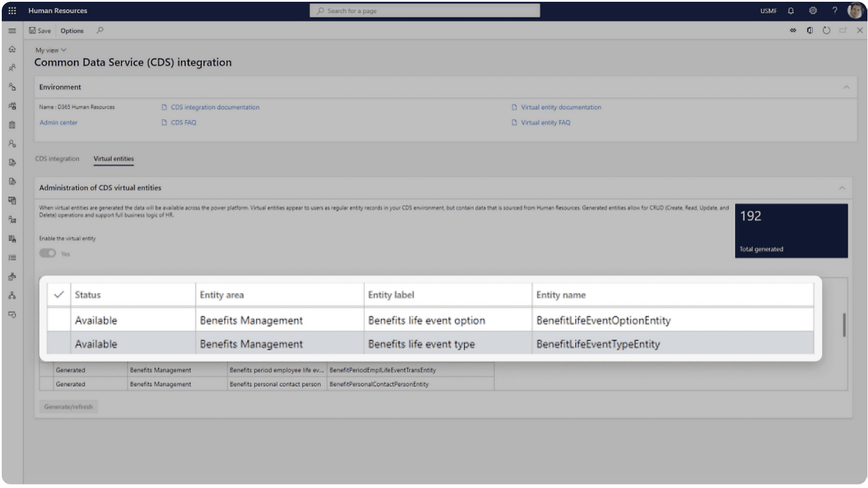Click the USMF company selector
This screenshot has height=488, width=868.
pyautogui.click(x=768, y=11)
